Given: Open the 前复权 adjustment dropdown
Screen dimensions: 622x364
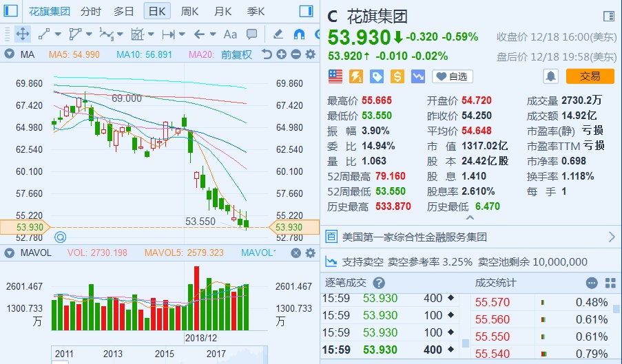Looking at the screenshot, I should (236, 54).
